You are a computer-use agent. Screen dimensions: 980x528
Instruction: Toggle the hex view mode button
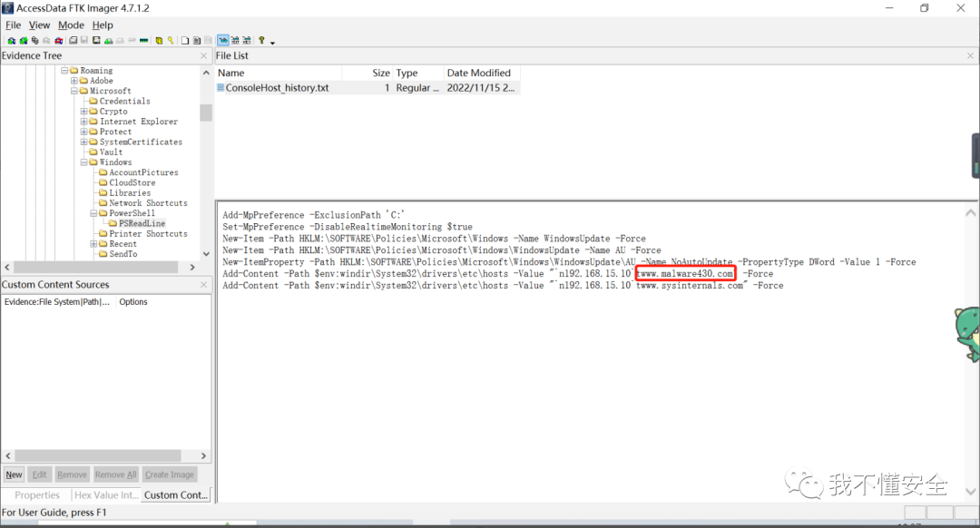click(247, 41)
